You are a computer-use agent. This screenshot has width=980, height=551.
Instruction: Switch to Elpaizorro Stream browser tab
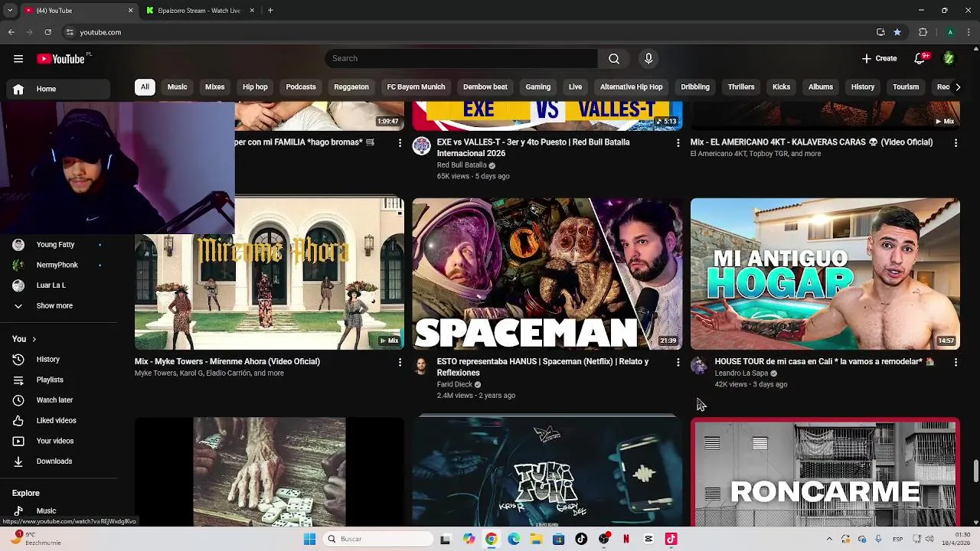click(x=199, y=11)
